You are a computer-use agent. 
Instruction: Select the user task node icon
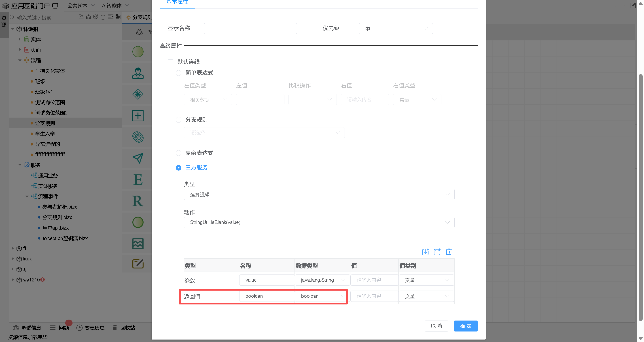coord(138,73)
